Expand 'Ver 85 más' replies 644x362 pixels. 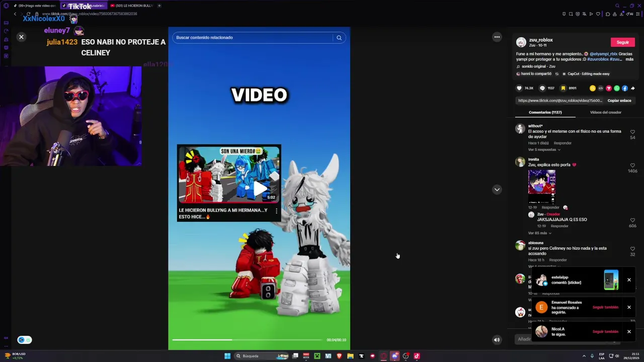click(x=539, y=233)
